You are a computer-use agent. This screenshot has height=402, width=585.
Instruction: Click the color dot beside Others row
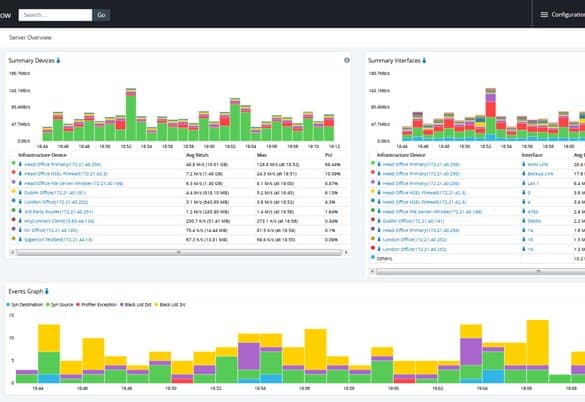click(372, 257)
